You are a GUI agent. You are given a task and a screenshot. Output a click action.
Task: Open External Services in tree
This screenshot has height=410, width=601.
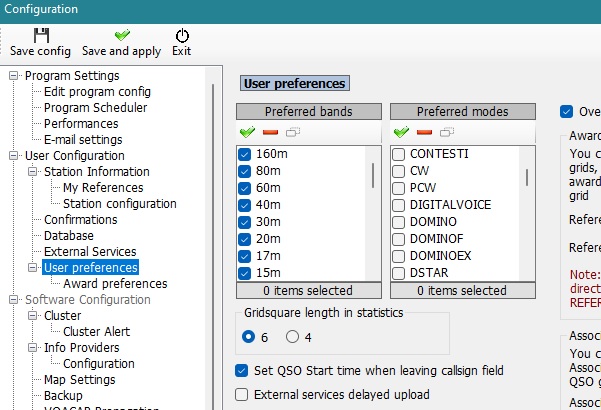tap(90, 251)
